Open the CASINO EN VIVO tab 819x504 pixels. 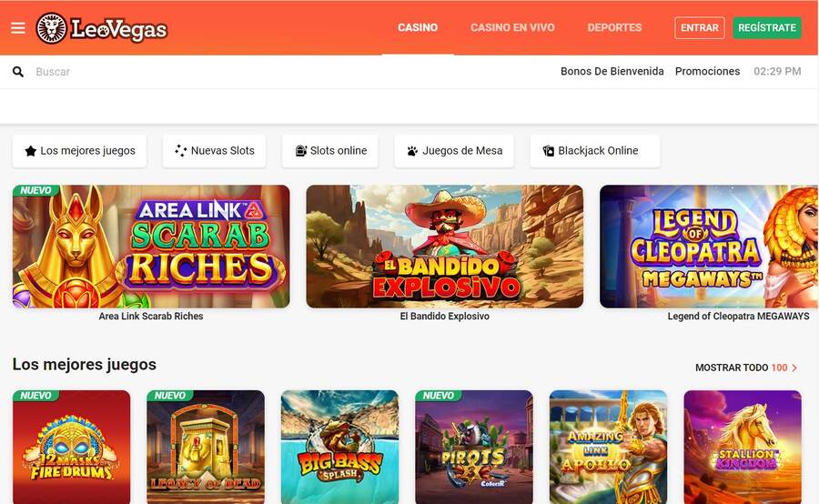click(x=512, y=27)
